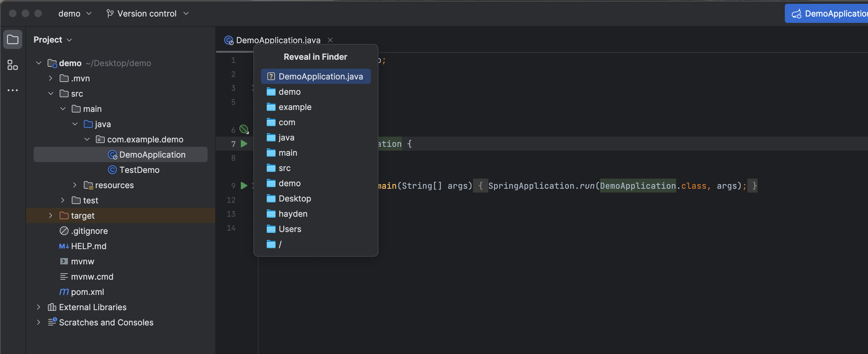
Task: Open Project view options dropdown
Action: 53,39
